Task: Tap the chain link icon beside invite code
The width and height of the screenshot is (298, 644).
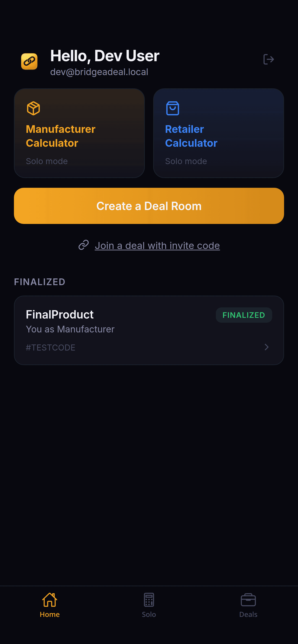Action: tap(84, 245)
